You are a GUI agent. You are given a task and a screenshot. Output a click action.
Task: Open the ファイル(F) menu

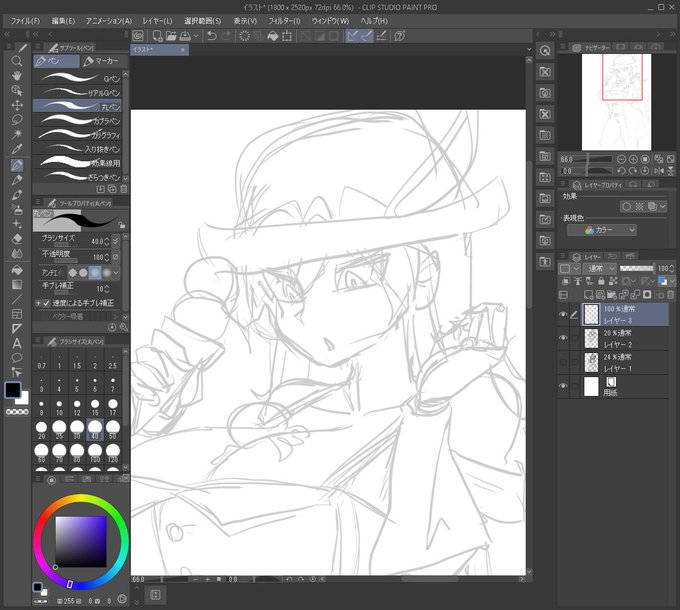(x=25, y=21)
